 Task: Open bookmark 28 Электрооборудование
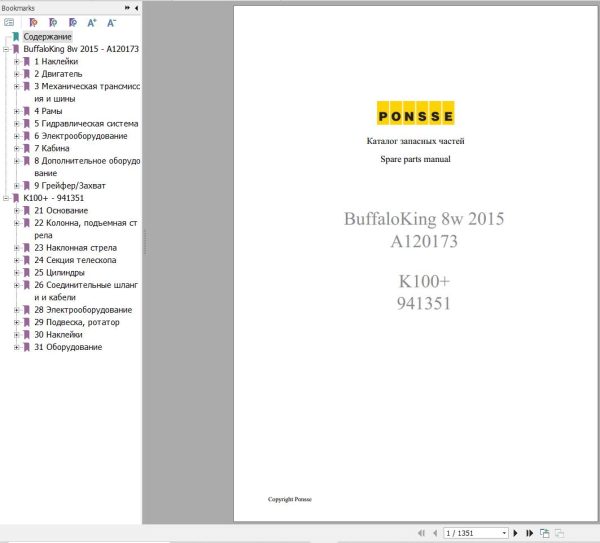coord(83,310)
